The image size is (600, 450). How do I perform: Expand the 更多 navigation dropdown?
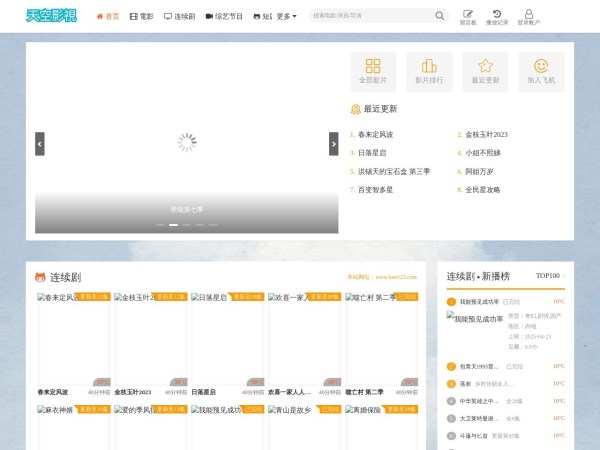pyautogui.click(x=286, y=16)
